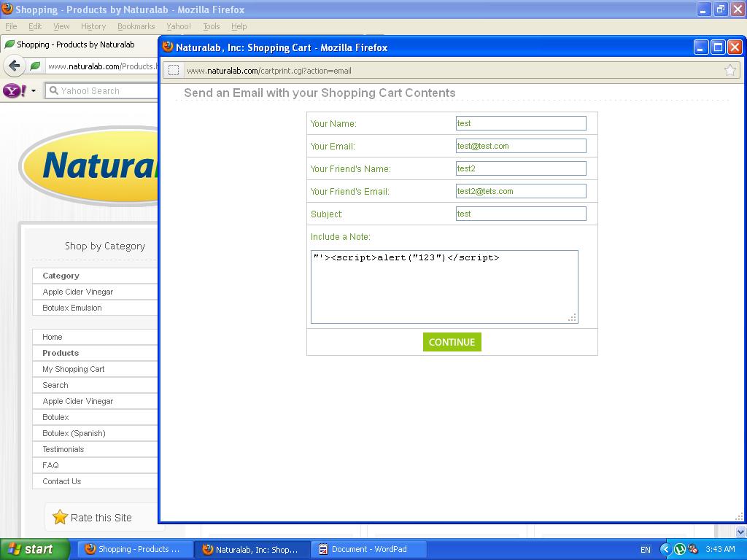Open the View menu
This screenshot has height=560, width=747.
click(61, 26)
